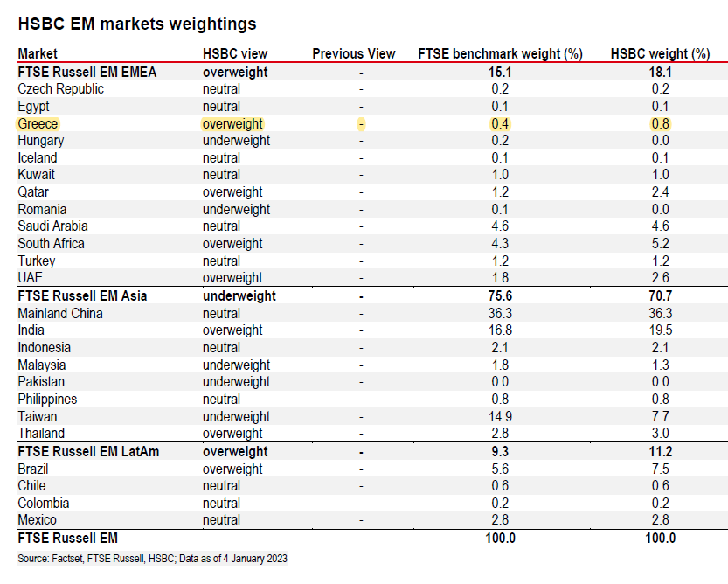The width and height of the screenshot is (728, 584).
Task: Click Brazil's 7.5 HSBC weight
Action: [x=660, y=469]
